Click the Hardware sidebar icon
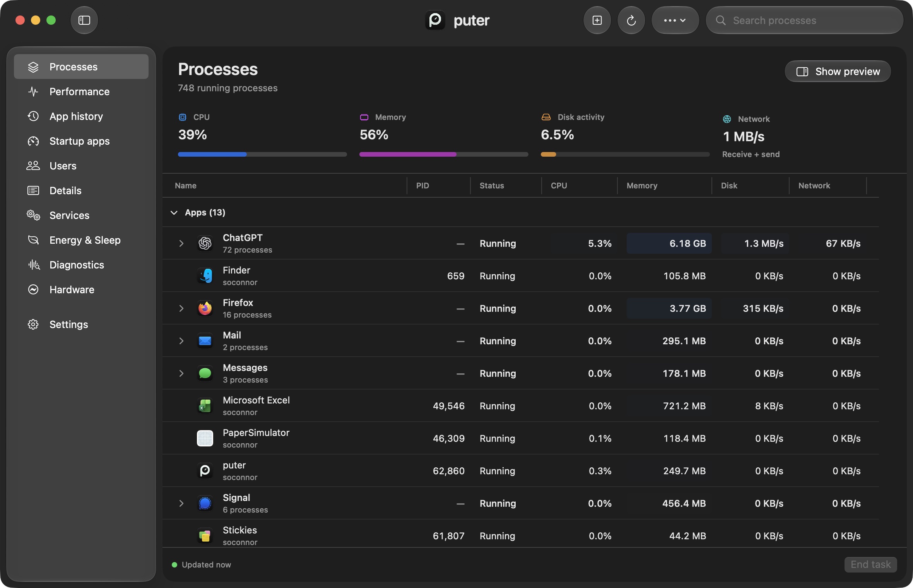This screenshot has width=913, height=588. pos(33,290)
